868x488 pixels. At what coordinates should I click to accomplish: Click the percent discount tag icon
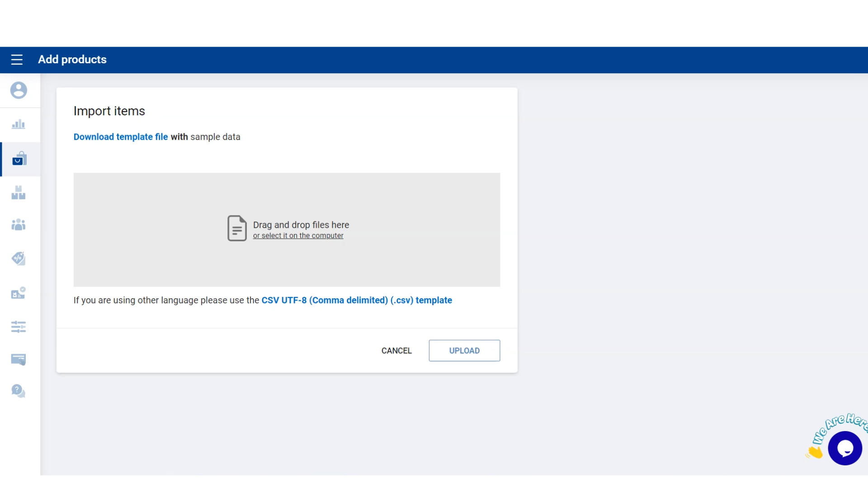point(19,258)
